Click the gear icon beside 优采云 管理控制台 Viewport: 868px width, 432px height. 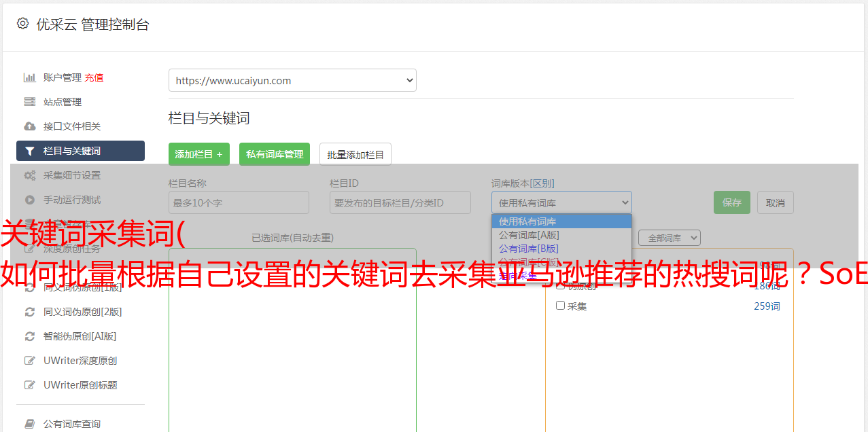[22, 24]
